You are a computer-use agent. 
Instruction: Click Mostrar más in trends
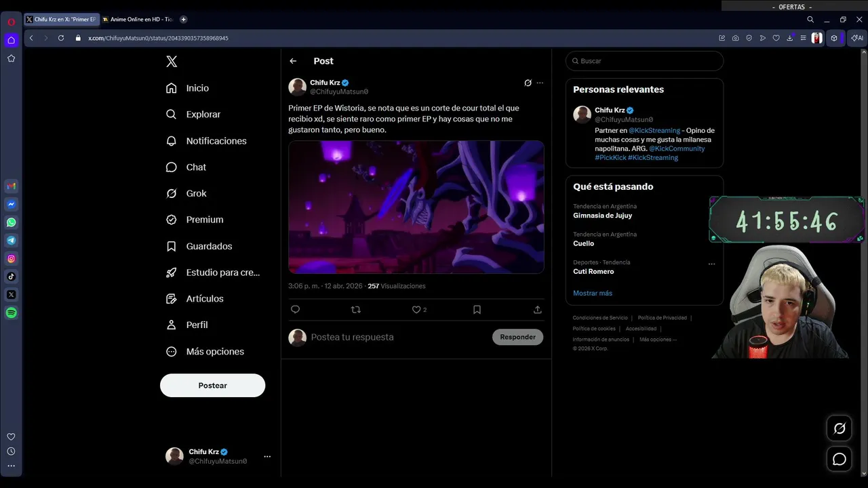[x=593, y=293]
